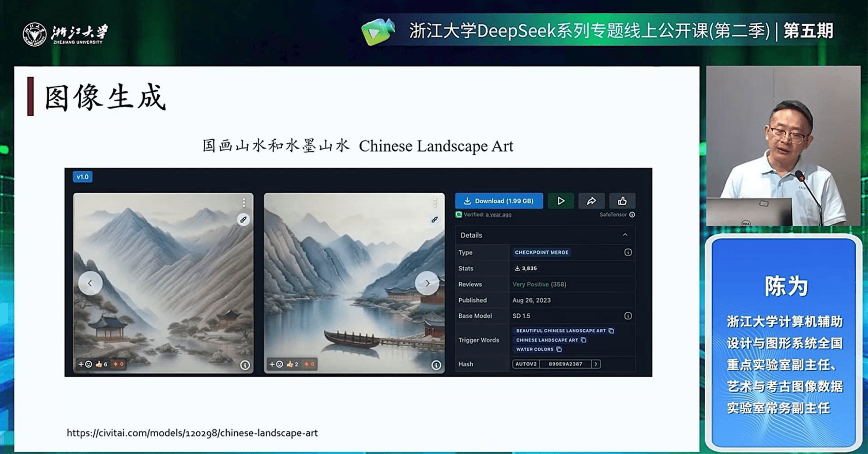Screen dimensions: 868x454
Task: Click the share arrow icon
Action: point(591,201)
